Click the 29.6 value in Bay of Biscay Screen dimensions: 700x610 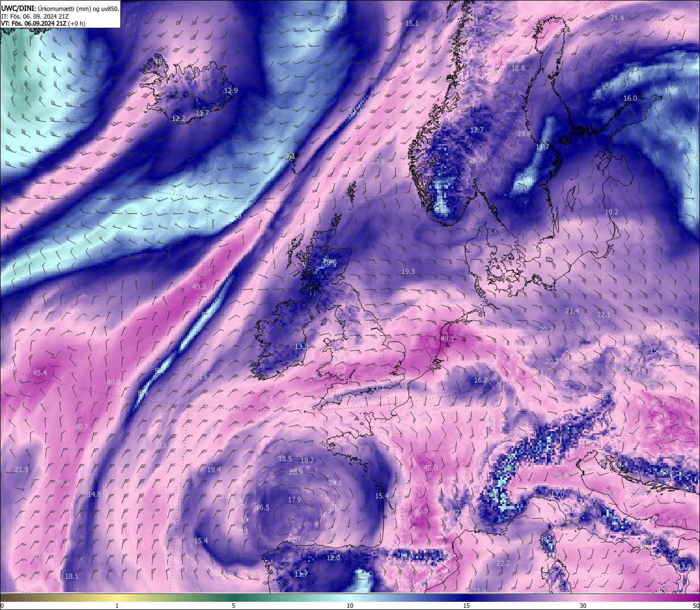pos(335,483)
